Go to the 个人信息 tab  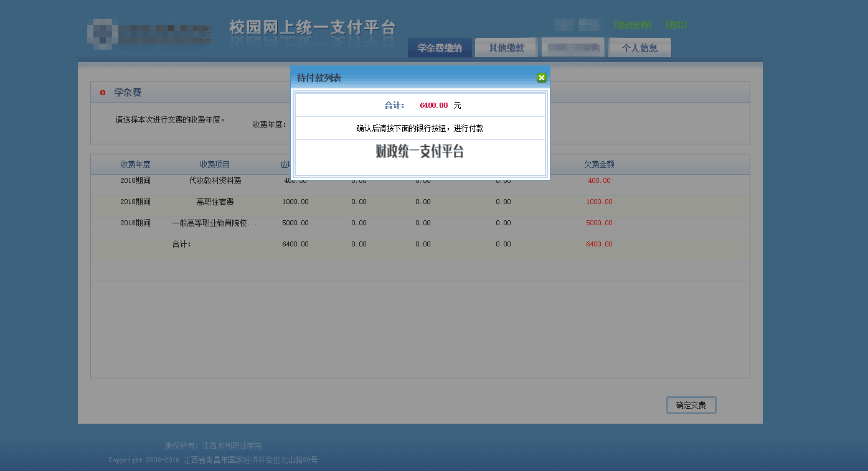click(639, 48)
